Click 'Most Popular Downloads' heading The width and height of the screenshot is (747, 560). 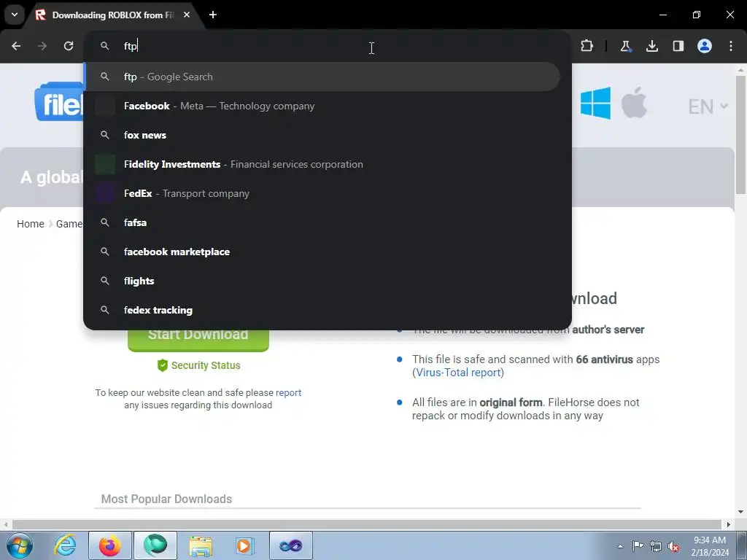pyautogui.click(x=166, y=499)
